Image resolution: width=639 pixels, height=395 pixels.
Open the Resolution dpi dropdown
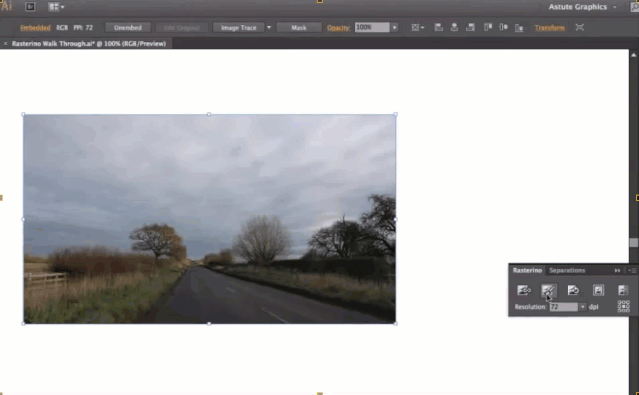coord(583,307)
